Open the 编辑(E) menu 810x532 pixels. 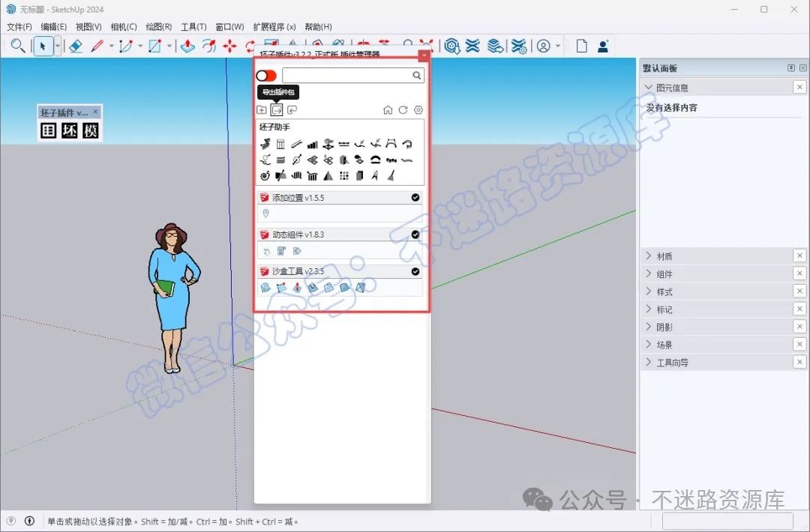[x=54, y=27]
